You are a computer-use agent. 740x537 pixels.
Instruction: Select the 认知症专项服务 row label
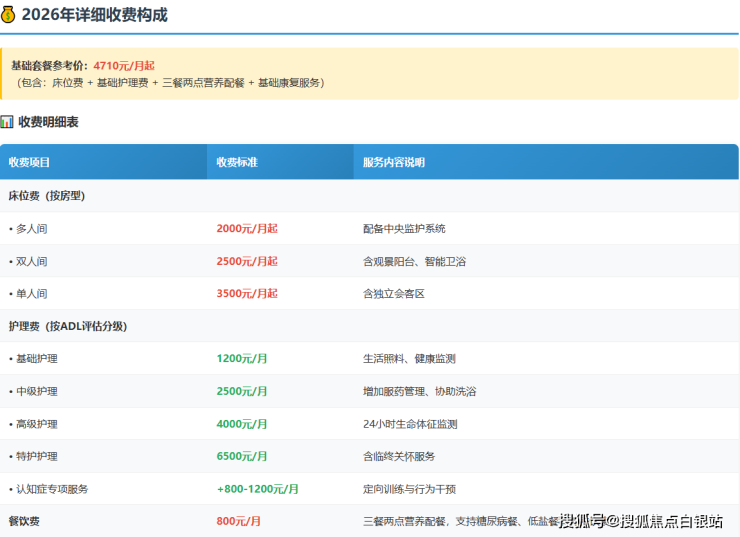point(51,489)
